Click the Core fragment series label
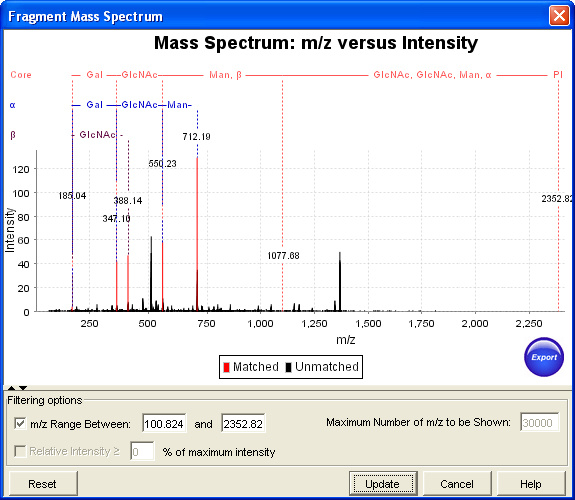This screenshot has height=500, width=575. (x=21, y=75)
